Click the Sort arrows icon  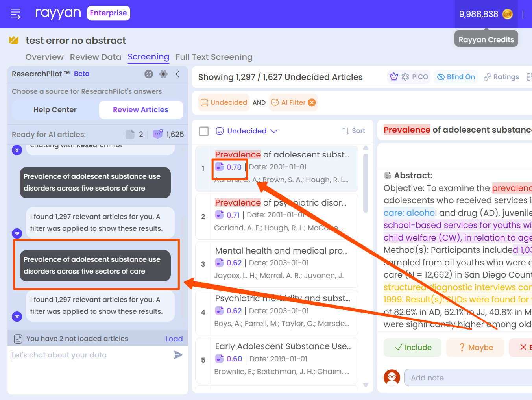(345, 131)
